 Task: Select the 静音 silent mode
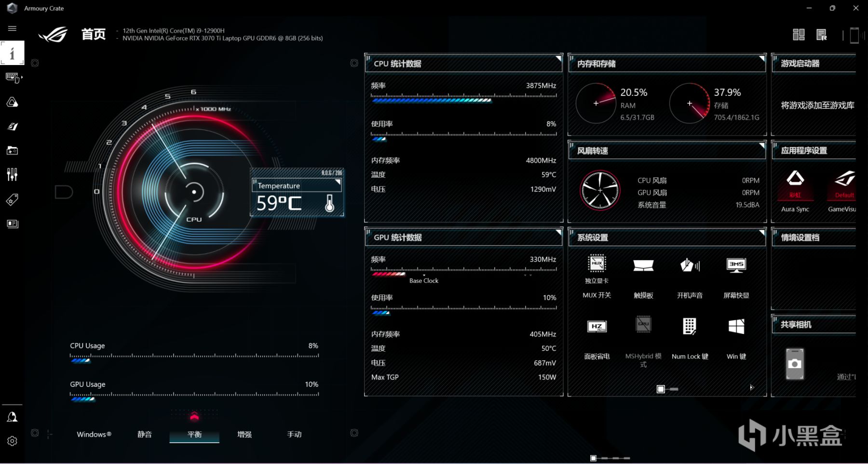[145, 434]
